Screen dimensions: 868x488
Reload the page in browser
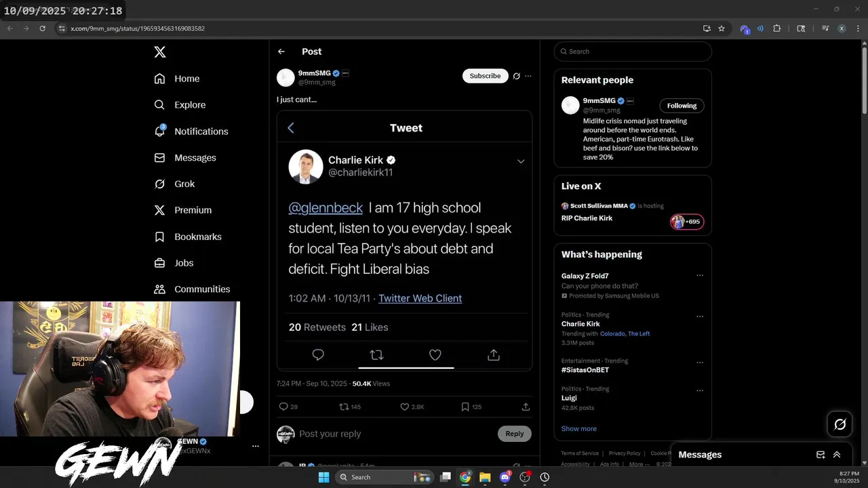pyautogui.click(x=42, y=28)
